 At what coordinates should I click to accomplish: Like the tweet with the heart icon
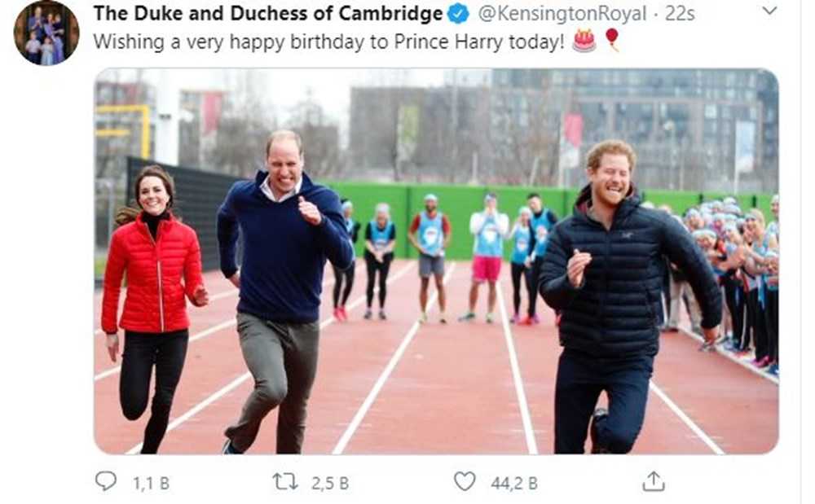pos(464,481)
